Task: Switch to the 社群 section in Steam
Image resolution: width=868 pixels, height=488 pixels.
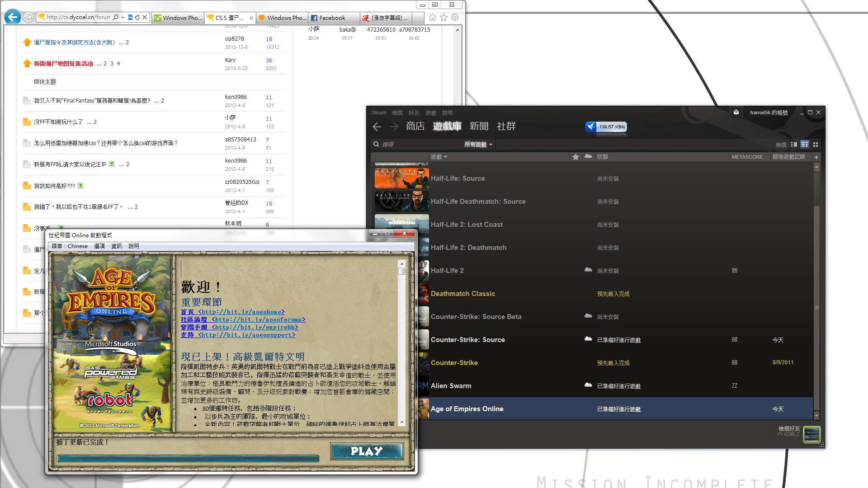Action: coord(506,126)
